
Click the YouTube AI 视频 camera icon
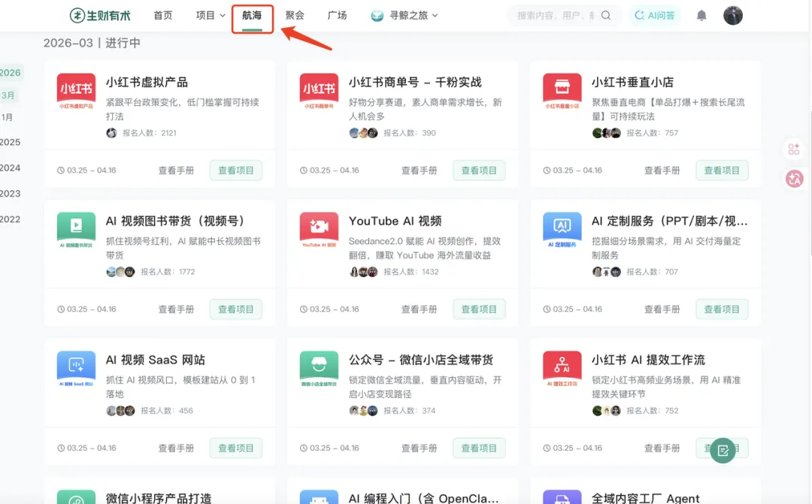click(319, 231)
